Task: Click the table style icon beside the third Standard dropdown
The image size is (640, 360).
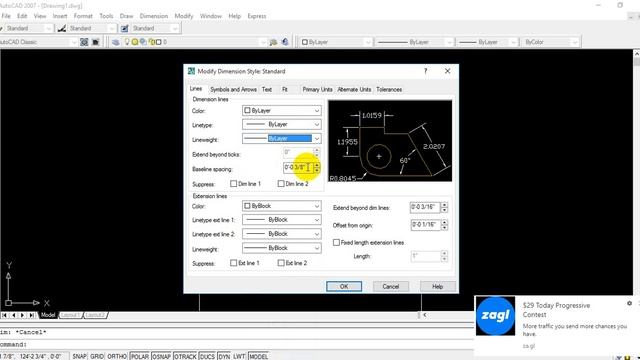Action: [124, 28]
